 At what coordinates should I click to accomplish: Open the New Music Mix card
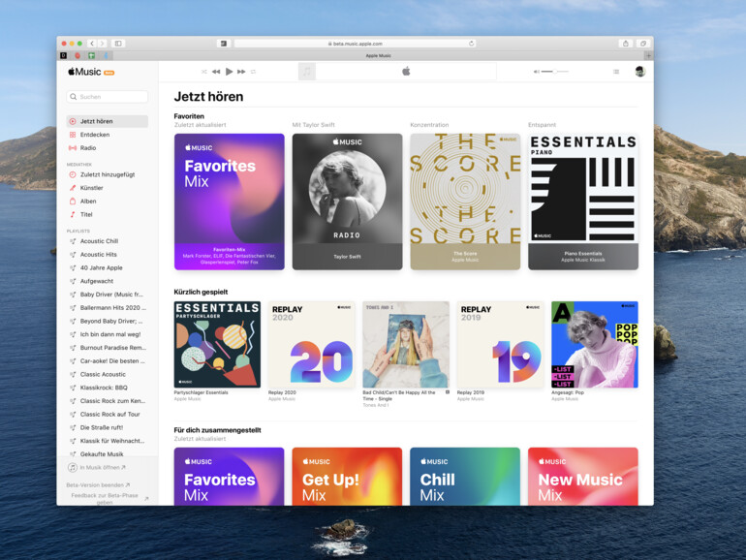click(x=583, y=477)
